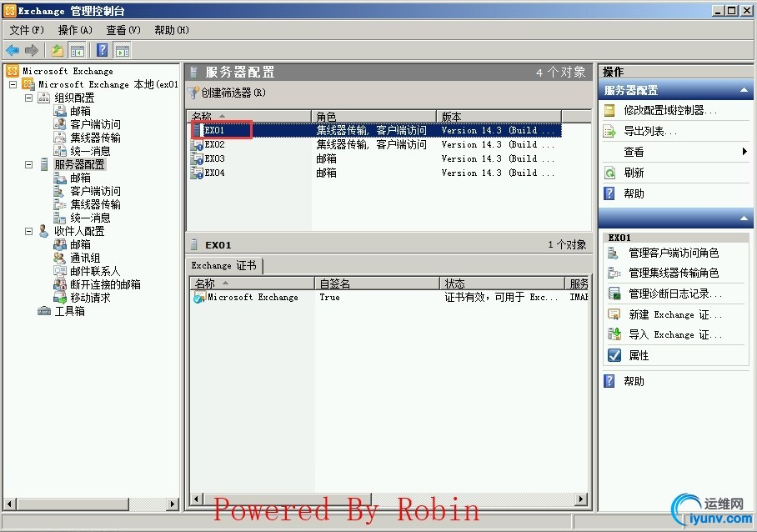Collapse the Microsoft Exchange 本地 node
This screenshot has height=532, width=757.
[x=13, y=84]
